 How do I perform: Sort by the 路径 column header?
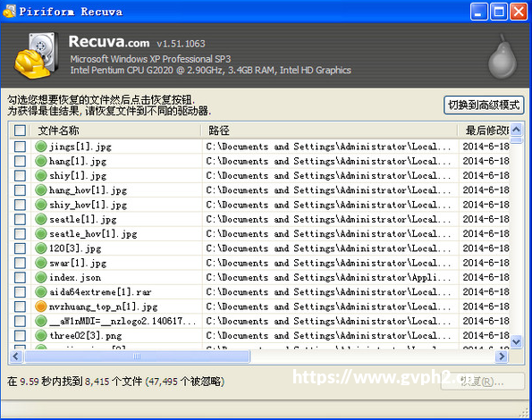[x=329, y=130]
